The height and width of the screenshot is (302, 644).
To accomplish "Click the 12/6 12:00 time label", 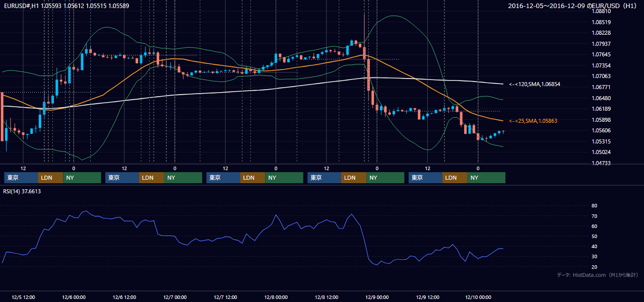I will click(124, 297).
